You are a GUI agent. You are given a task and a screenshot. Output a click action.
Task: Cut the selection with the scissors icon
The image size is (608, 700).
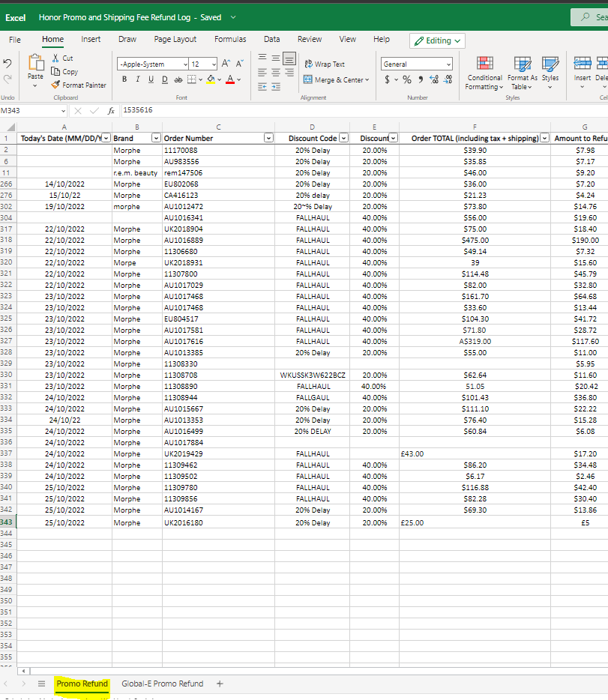[x=55, y=58]
